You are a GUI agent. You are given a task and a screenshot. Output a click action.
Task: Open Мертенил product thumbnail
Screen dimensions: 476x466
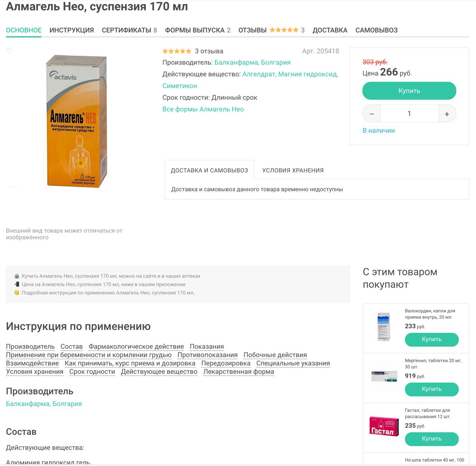(384, 376)
